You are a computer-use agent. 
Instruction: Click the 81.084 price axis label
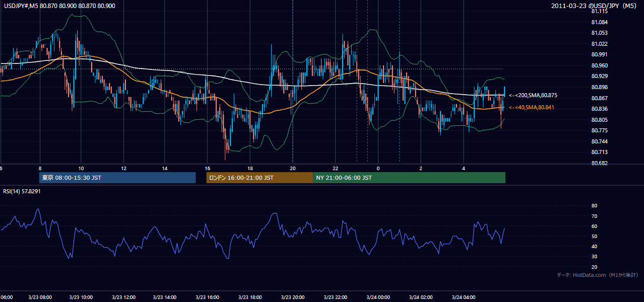coord(600,22)
